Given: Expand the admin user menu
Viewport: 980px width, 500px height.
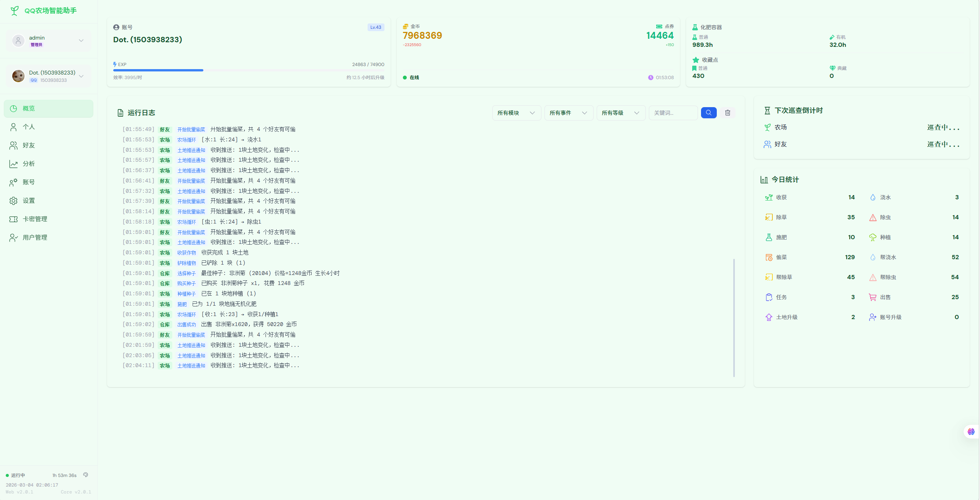Looking at the screenshot, I should tap(81, 40).
